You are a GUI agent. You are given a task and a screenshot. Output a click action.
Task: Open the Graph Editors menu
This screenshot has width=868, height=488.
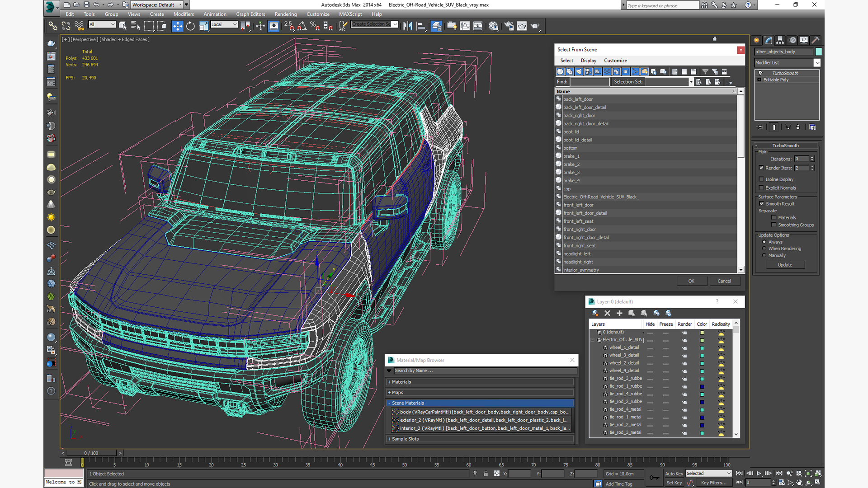[250, 14]
